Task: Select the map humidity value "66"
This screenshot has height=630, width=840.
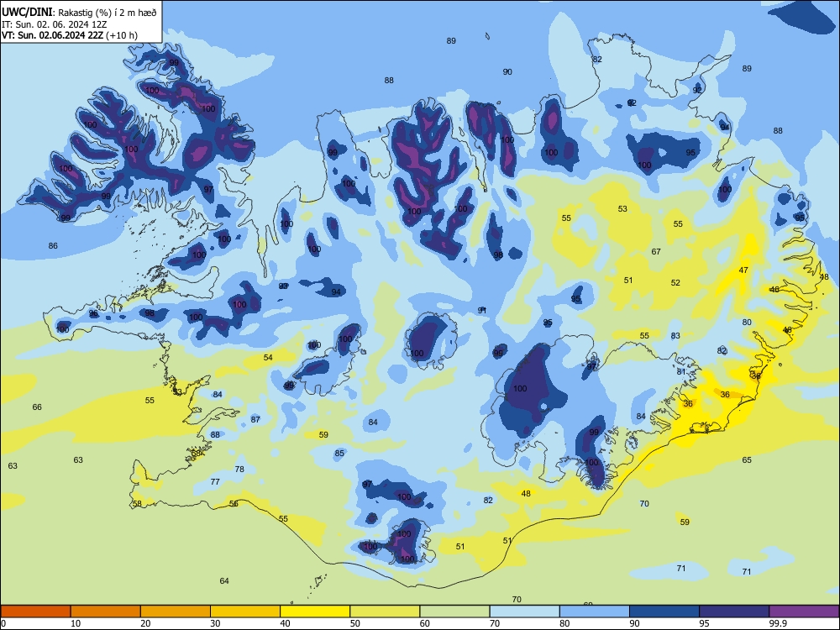Action: [37, 407]
